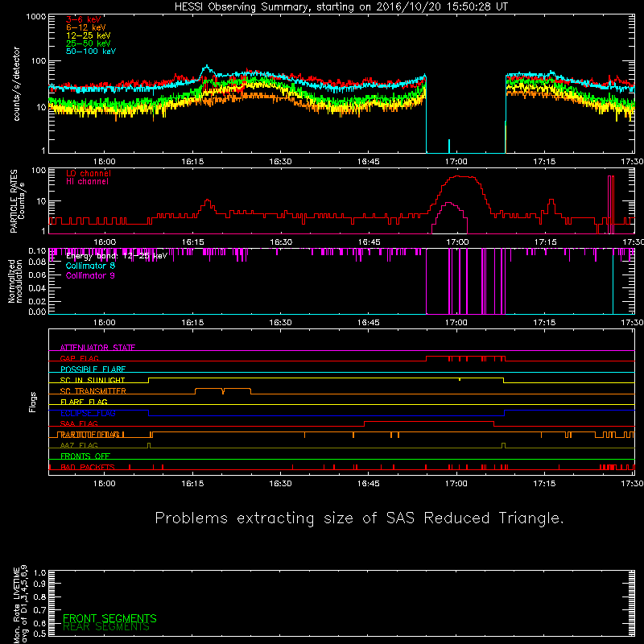Click the FRONT SEGMENTS legend label
Screen dimensions: 644x644
tap(109, 618)
